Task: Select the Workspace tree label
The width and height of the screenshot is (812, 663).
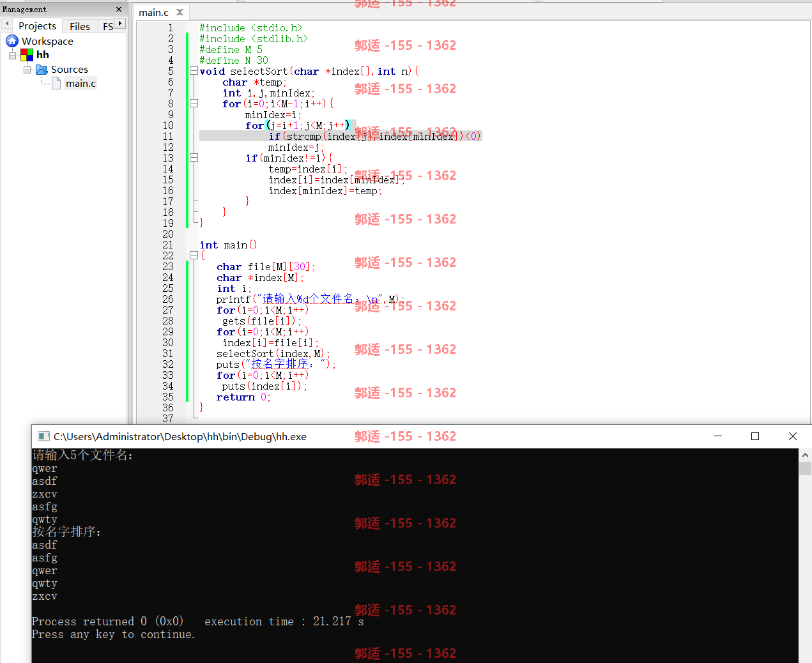Action: tap(47, 41)
